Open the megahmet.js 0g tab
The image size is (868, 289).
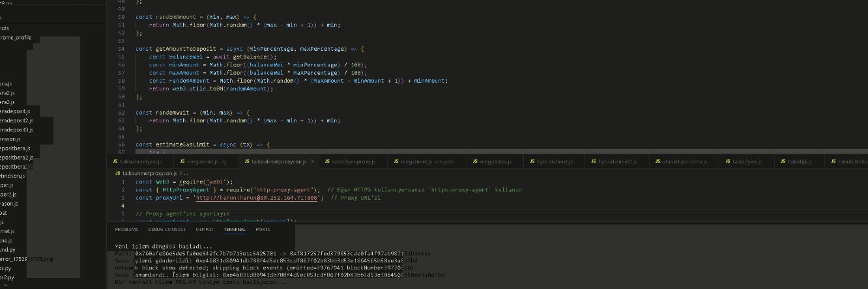click(x=207, y=161)
